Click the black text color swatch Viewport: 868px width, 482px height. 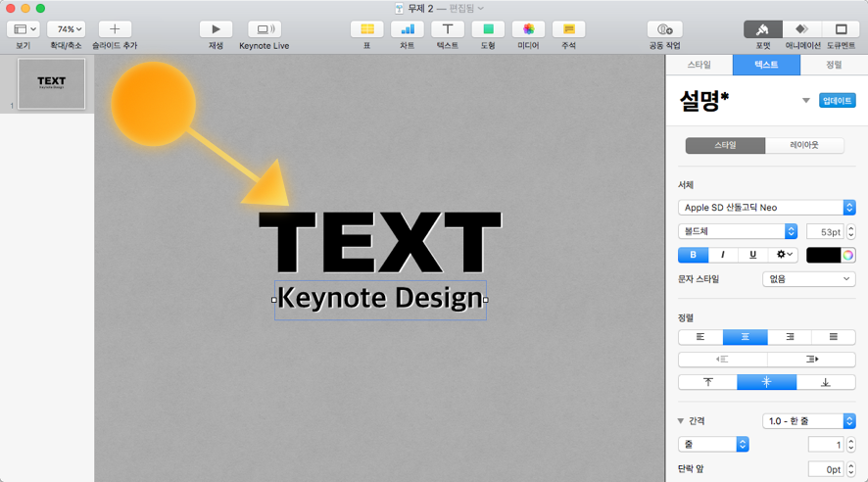click(x=824, y=255)
